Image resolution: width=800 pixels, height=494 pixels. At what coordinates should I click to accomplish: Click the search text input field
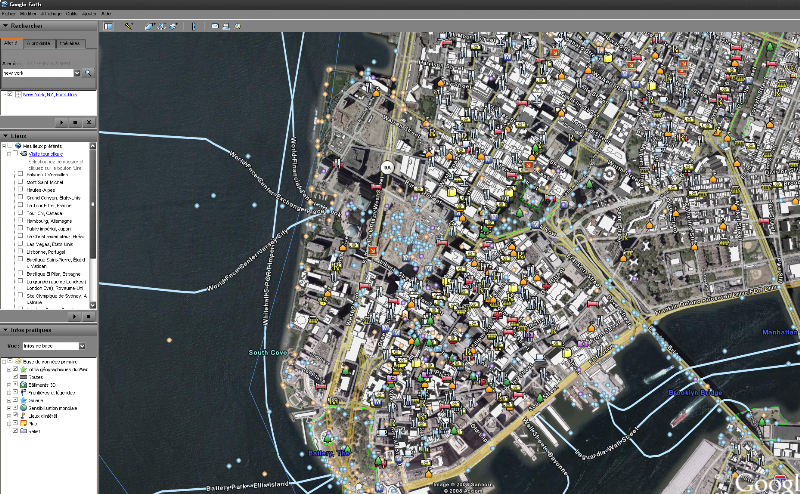(x=38, y=73)
